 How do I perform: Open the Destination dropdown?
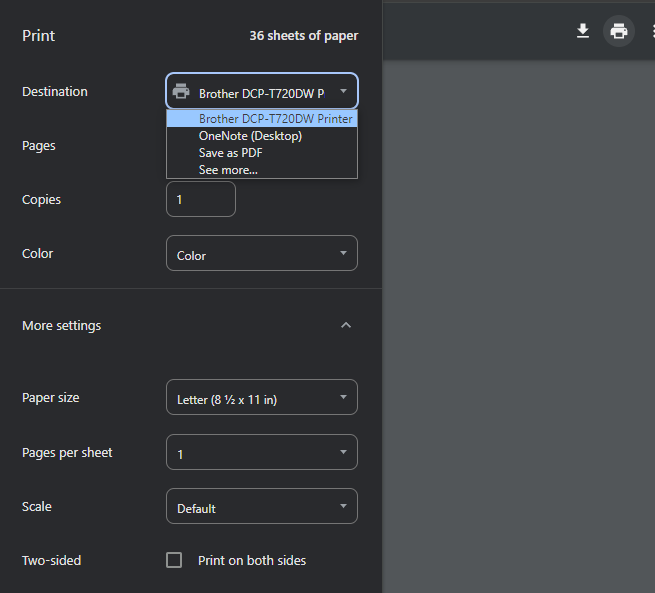pyautogui.click(x=262, y=91)
